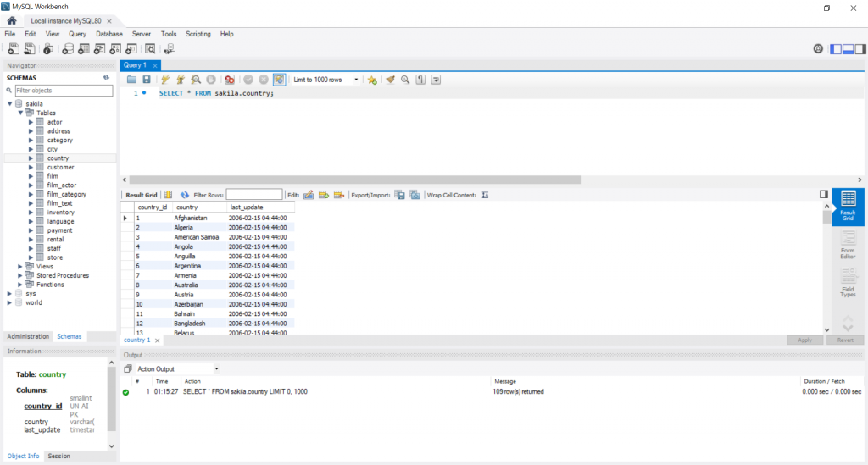
Task: Click the Filter Rows input field
Action: (x=254, y=195)
